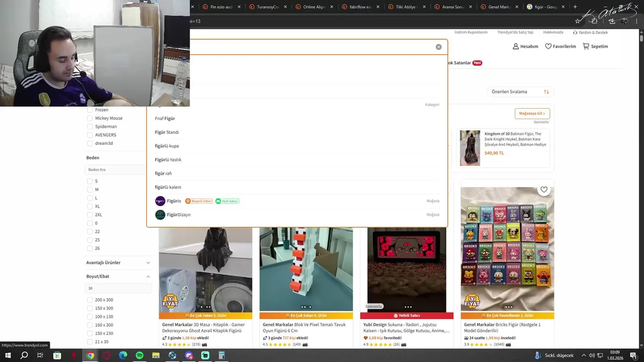644x362 pixels.
Task: Open File Explorer from the taskbar
Action: coord(156,355)
